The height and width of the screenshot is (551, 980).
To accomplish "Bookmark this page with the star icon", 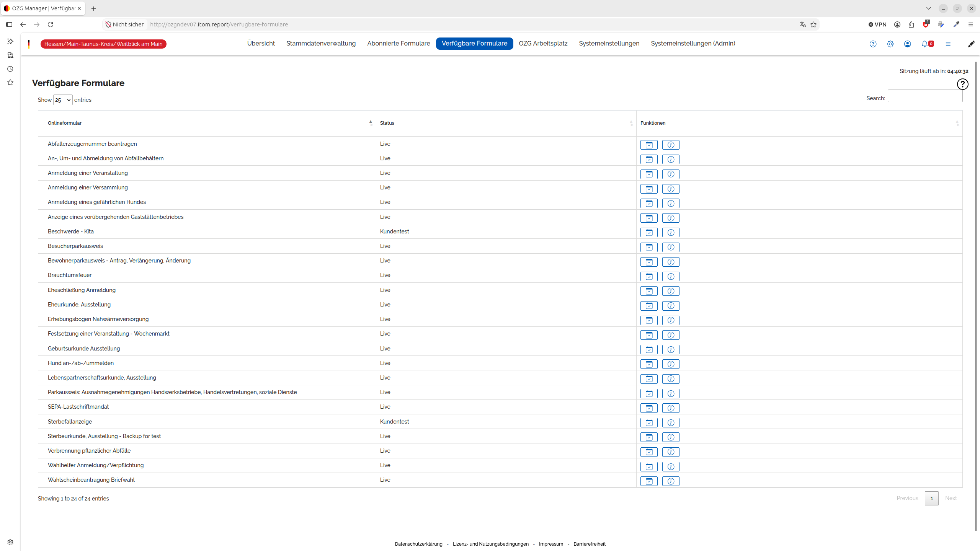I will (x=813, y=24).
